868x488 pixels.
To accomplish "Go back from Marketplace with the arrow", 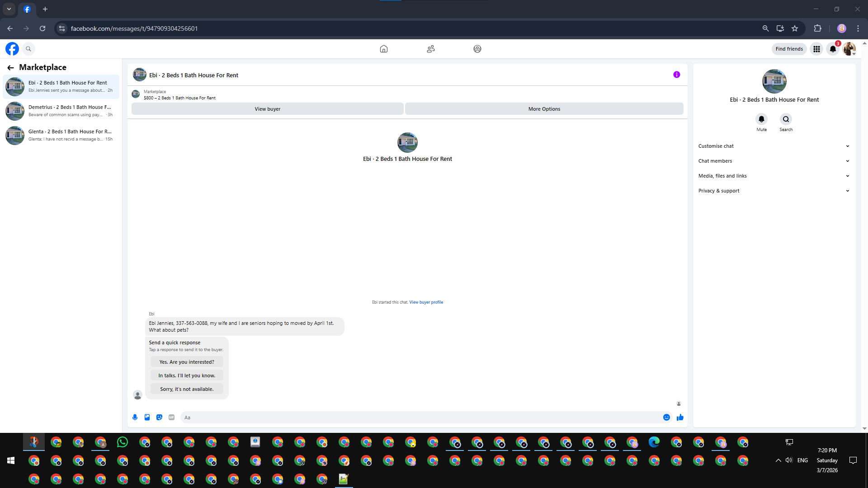I will point(10,67).
